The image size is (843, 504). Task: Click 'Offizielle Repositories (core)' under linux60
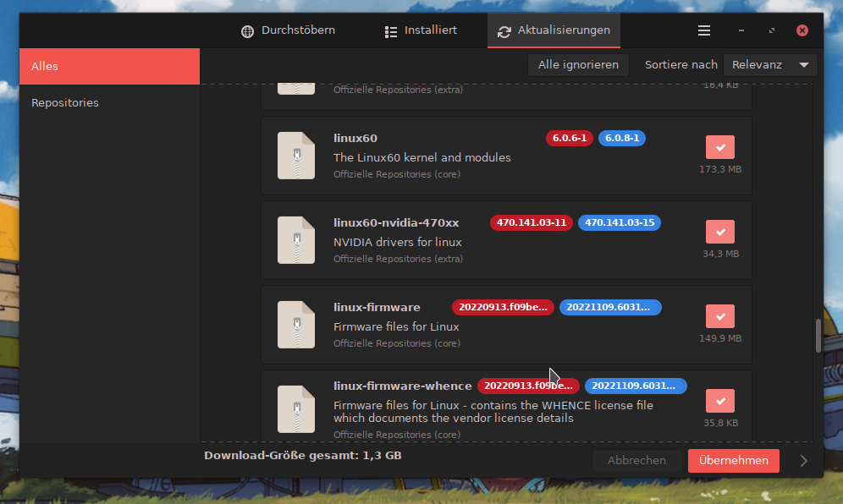(x=397, y=174)
